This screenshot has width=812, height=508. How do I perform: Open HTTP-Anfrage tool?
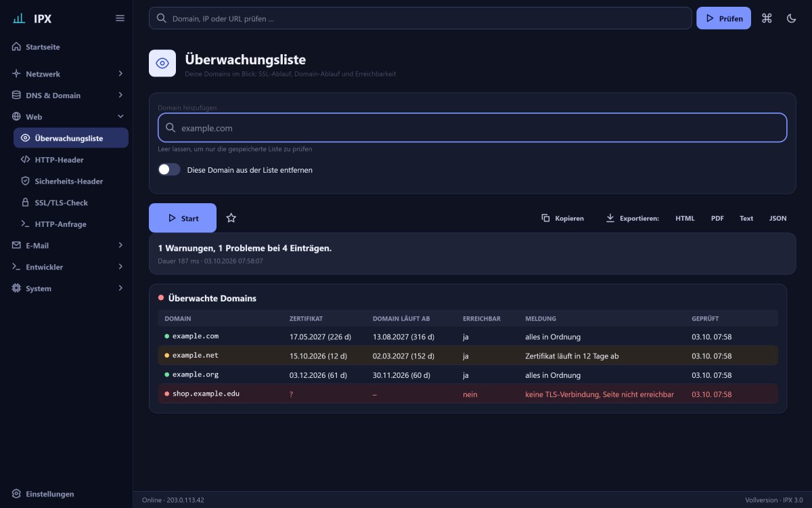point(71,224)
